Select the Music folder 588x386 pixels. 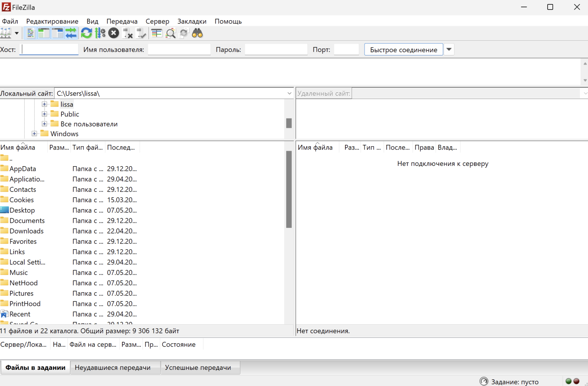pos(14,272)
